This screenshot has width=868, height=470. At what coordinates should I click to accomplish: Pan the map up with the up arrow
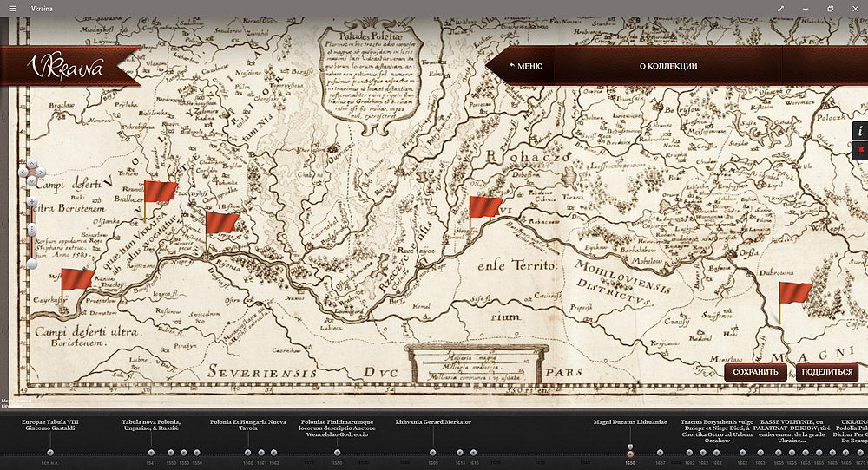point(32,164)
